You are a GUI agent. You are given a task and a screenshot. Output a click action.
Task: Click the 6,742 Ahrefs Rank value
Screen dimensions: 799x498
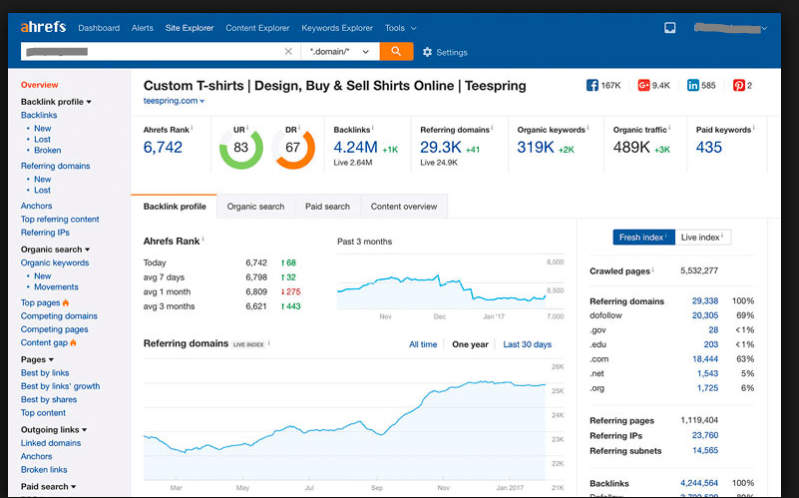[x=163, y=147]
